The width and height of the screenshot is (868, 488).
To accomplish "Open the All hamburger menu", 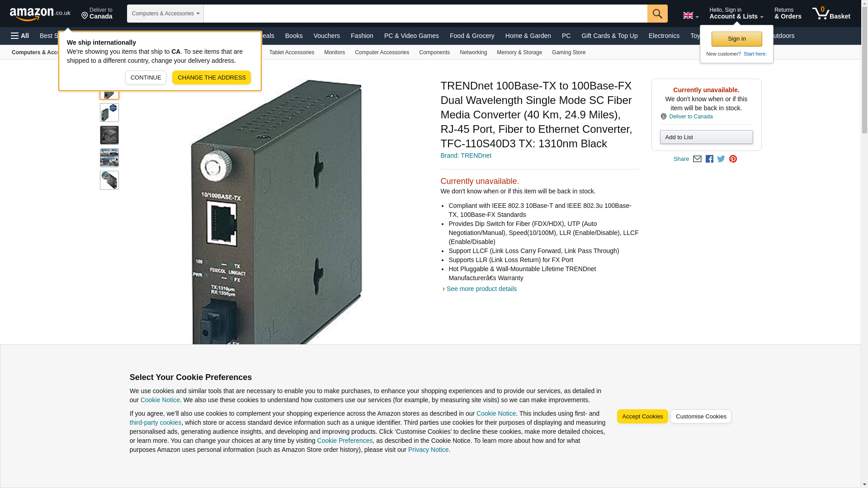I will click(x=20, y=36).
